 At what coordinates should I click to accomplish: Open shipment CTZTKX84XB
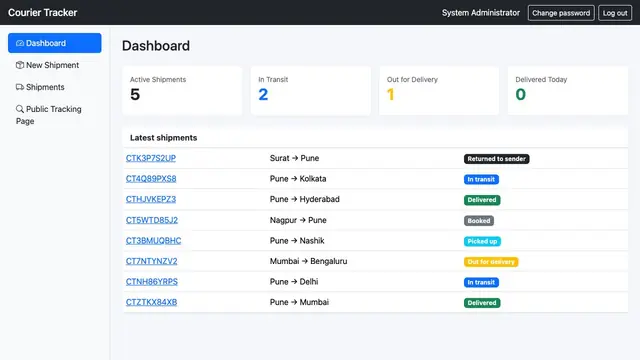point(151,302)
